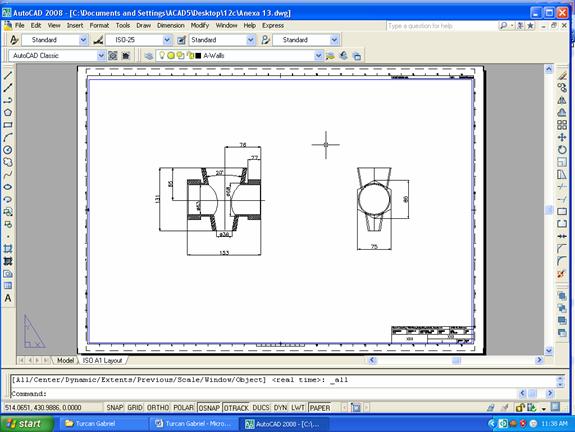Screen dimensions: 575x432
Task: Expand the table style Standard dropdown
Action: pyautogui.click(x=250, y=40)
